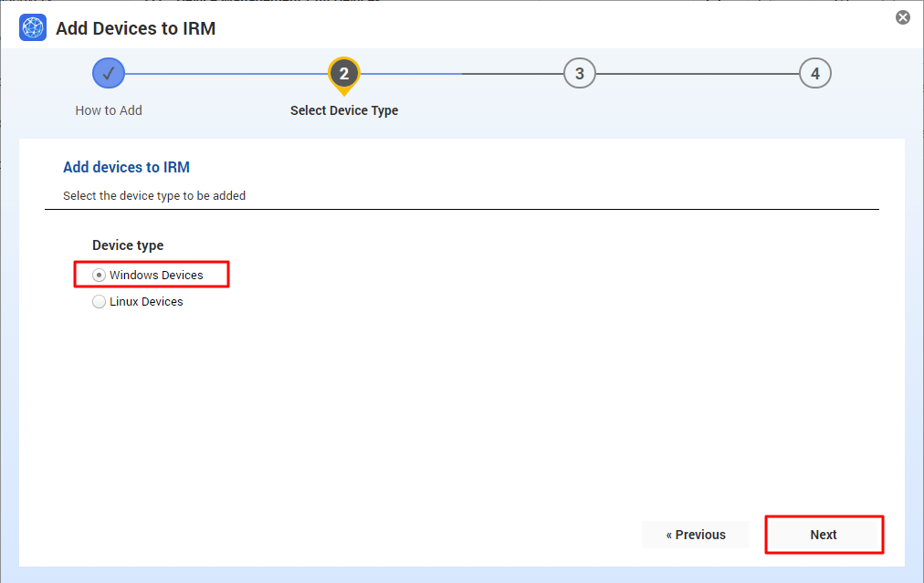Click the Next button
This screenshot has height=583, width=924.
(823, 535)
